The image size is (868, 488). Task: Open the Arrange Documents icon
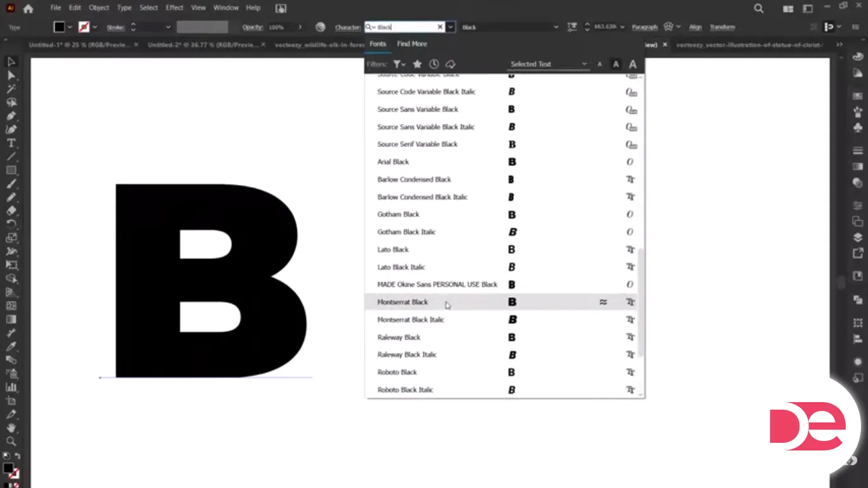pos(789,8)
